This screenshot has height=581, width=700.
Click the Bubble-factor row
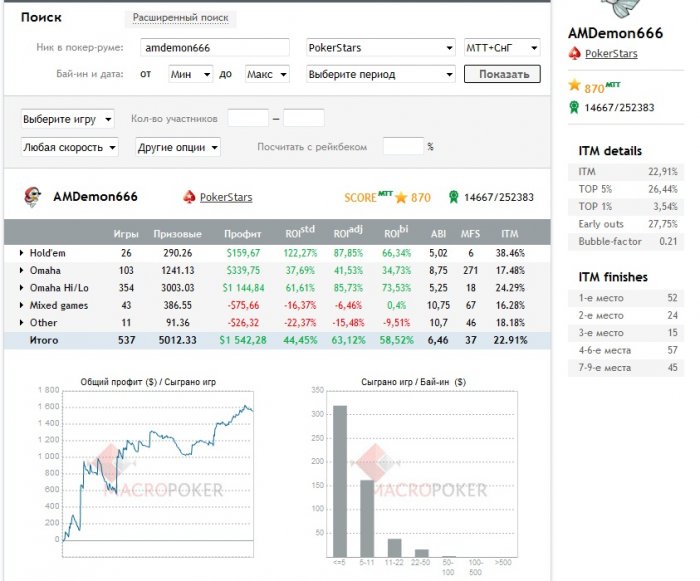pyautogui.click(x=626, y=242)
